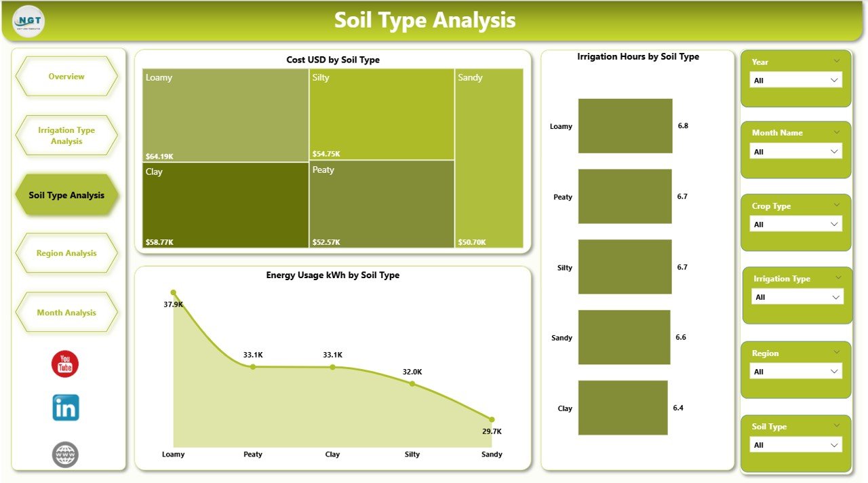Open the Irrigation Type Analysis page
Screen dimensions: 868x483
66,135
